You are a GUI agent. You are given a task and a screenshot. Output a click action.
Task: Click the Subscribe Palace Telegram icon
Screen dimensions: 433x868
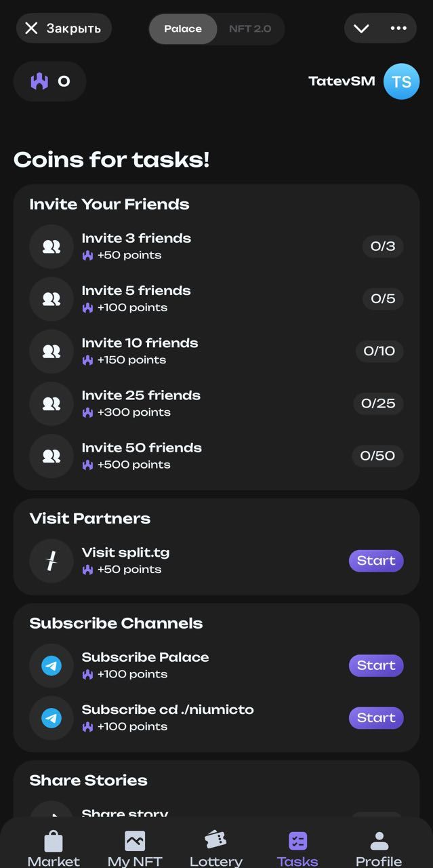[x=51, y=665]
